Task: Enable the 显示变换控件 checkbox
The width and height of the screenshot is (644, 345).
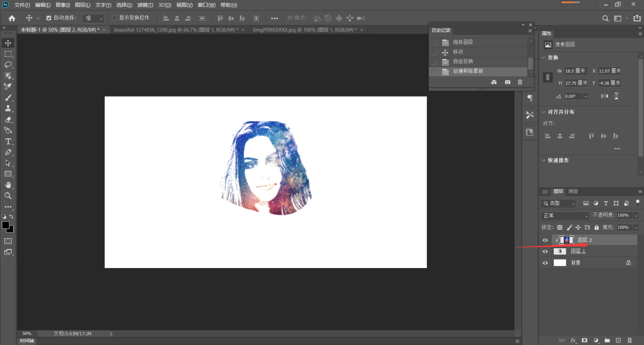Action: 114,18
